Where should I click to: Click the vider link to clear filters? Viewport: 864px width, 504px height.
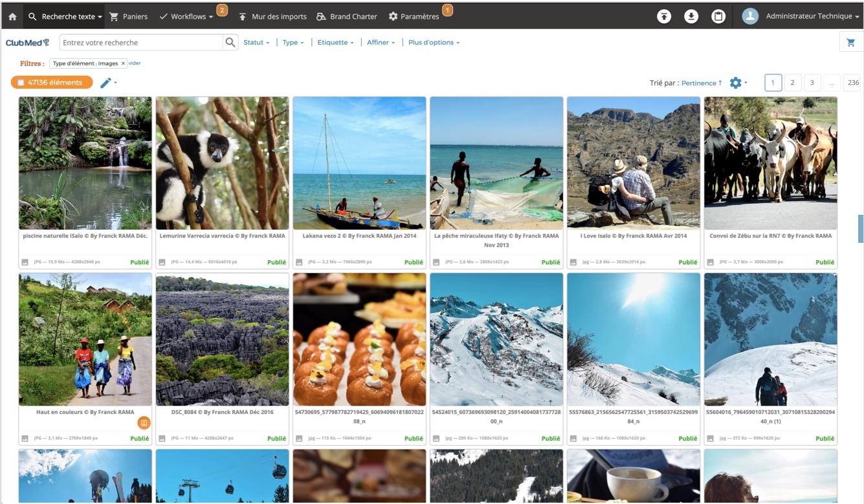(x=135, y=63)
